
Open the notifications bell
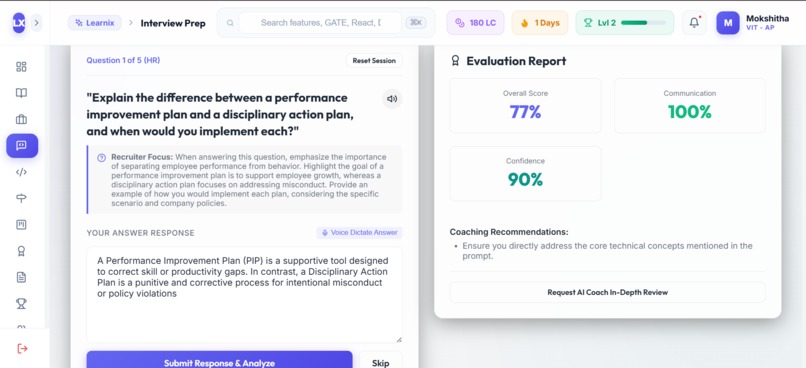[694, 23]
